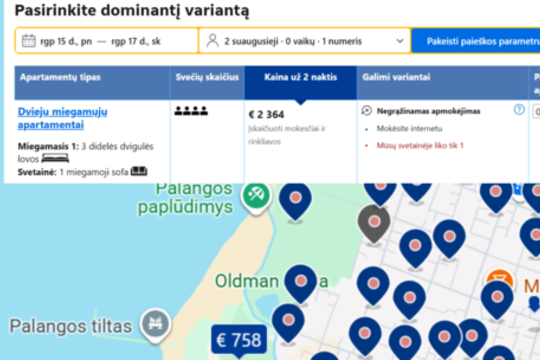Click the double bed icon after lovos
Image resolution: width=540 pixels, height=360 pixels.
(55, 158)
